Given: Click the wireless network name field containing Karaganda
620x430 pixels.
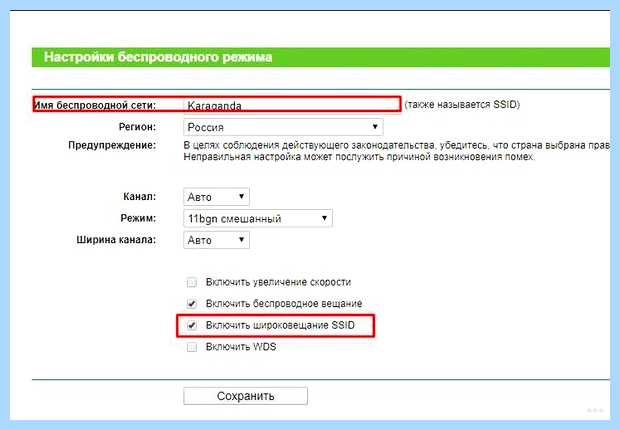Looking at the screenshot, I should pyautogui.click(x=292, y=105).
